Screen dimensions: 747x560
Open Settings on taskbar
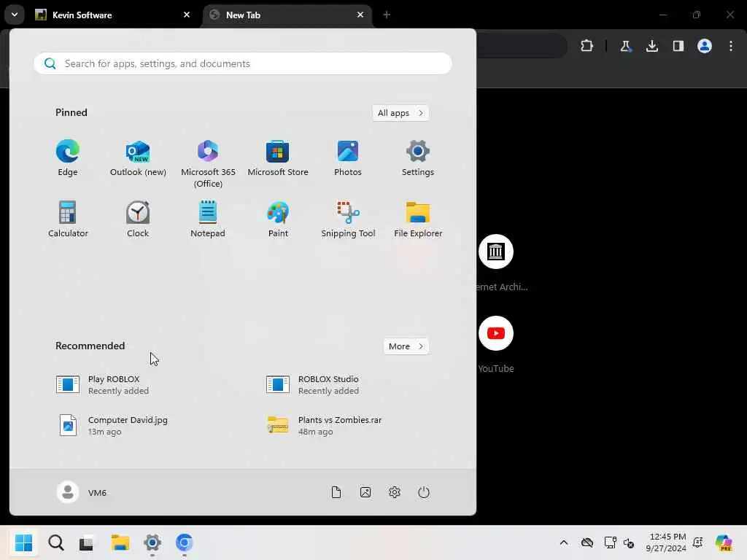coord(152,542)
